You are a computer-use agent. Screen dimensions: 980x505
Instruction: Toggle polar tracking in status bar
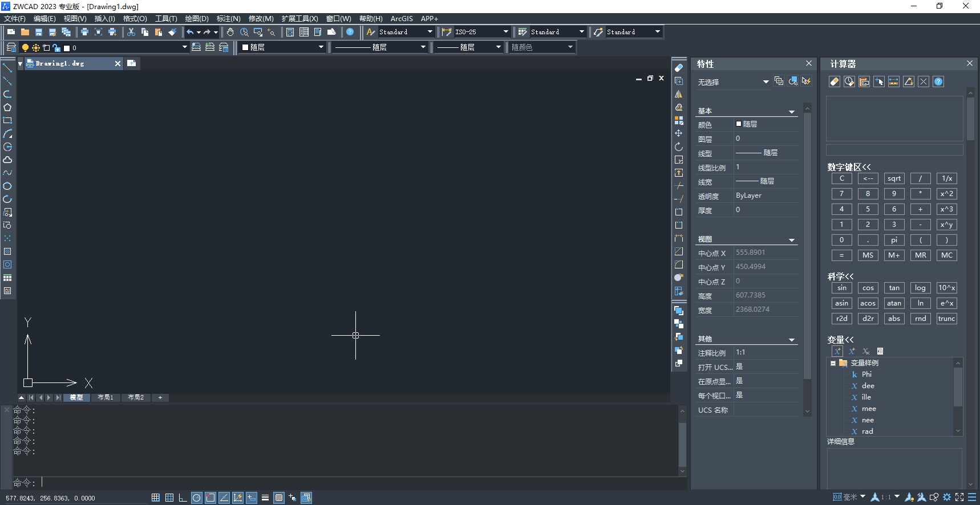point(197,498)
